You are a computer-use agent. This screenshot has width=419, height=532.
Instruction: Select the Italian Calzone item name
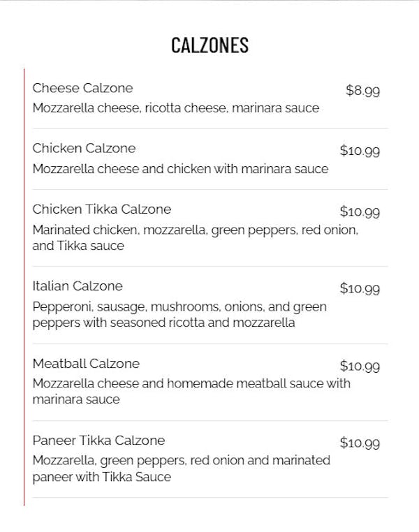[x=77, y=286]
